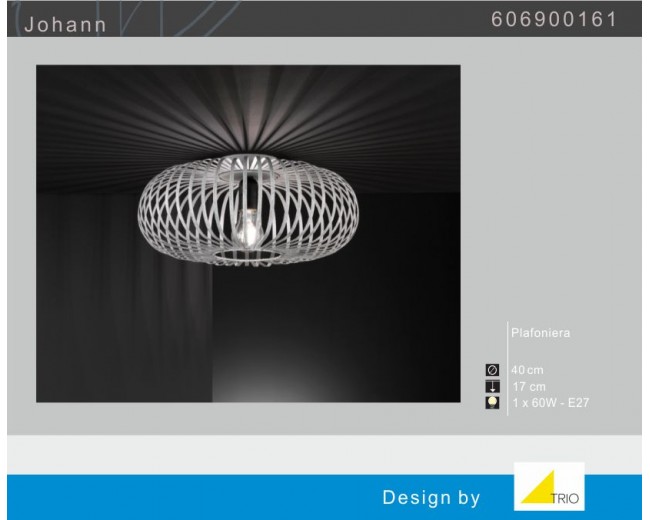This screenshot has width=650, height=520.
Task: Click the 40 cm diameter value
Action: 529,371
